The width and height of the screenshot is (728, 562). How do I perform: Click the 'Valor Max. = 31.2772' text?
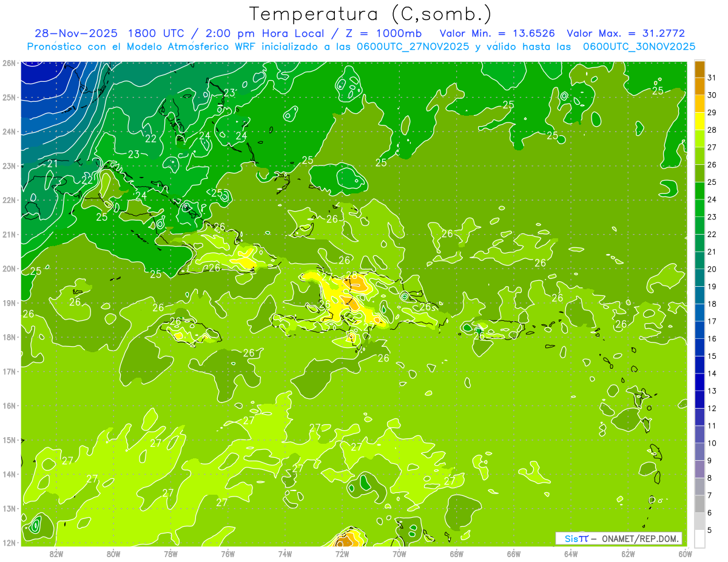click(625, 33)
